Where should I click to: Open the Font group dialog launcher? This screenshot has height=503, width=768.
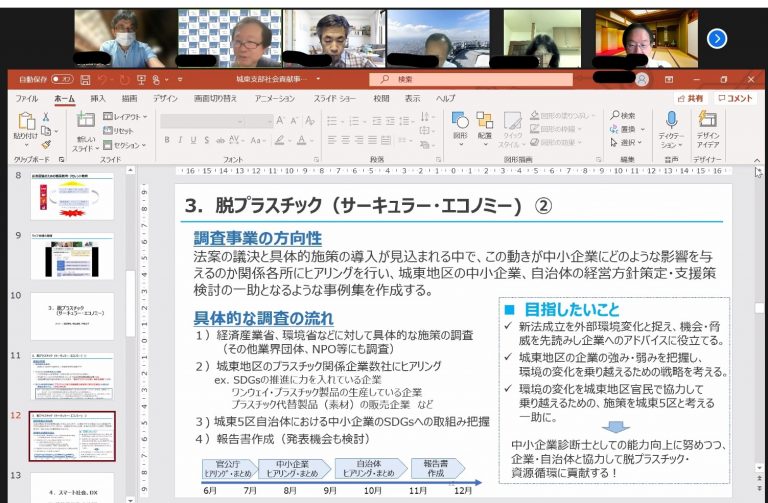tap(316, 160)
